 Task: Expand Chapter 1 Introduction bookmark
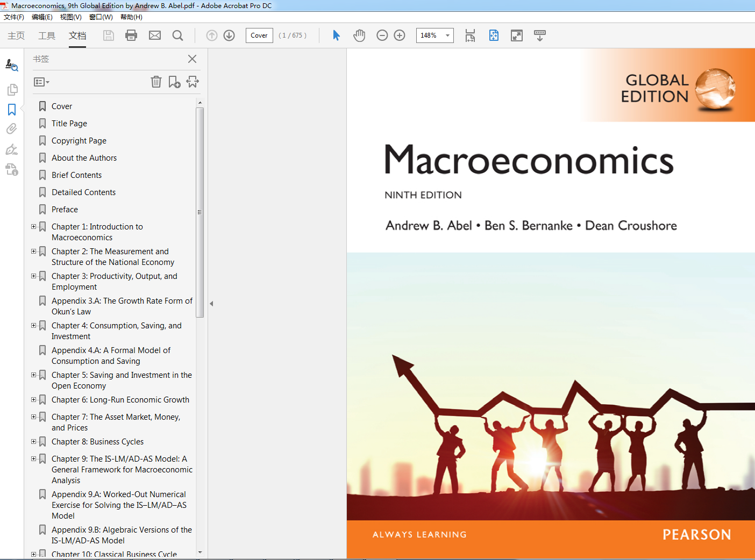pos(33,227)
